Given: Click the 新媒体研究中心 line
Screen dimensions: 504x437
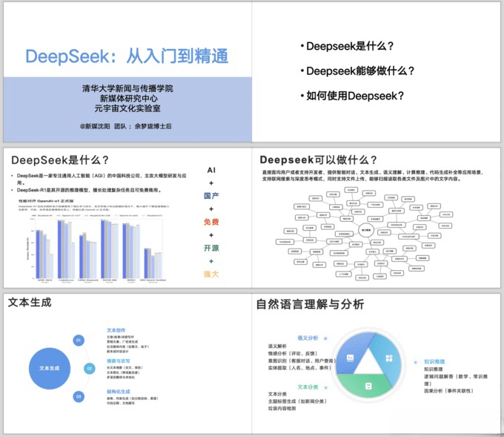Looking at the screenshot, I should pos(128,98).
